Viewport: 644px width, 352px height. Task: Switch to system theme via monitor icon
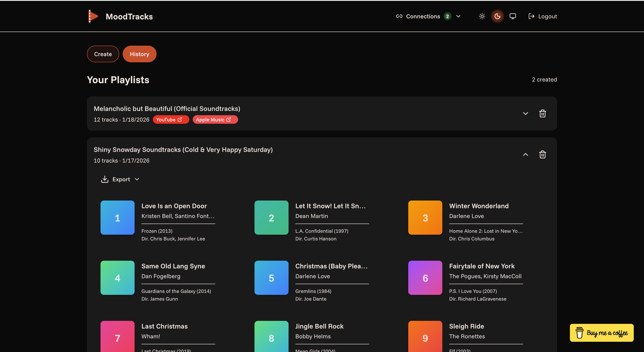tap(513, 16)
